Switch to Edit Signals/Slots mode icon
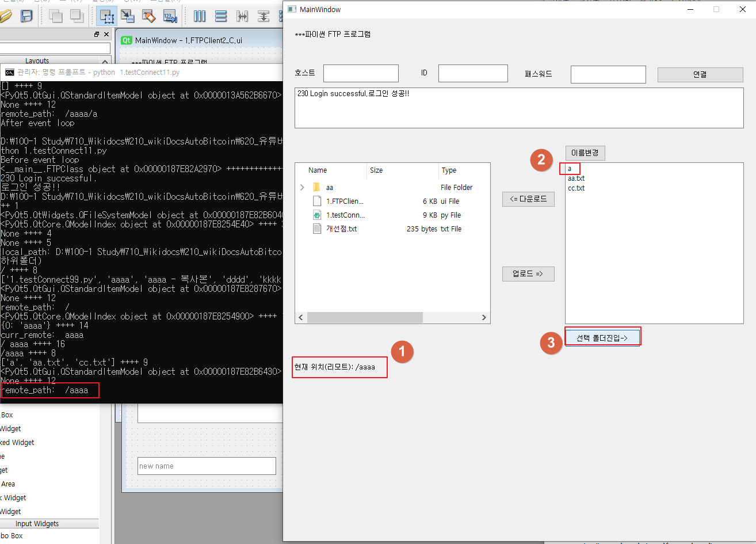The image size is (756, 544). pos(128,16)
